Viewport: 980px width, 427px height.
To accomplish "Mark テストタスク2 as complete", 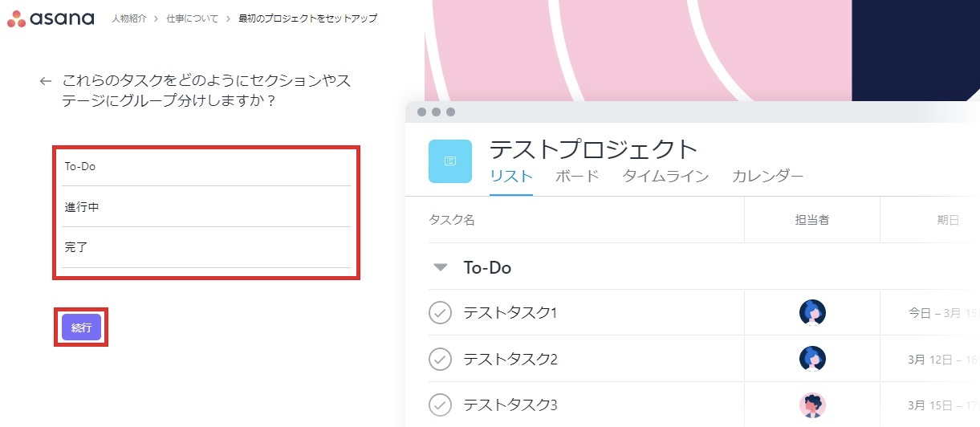I will coord(440,359).
